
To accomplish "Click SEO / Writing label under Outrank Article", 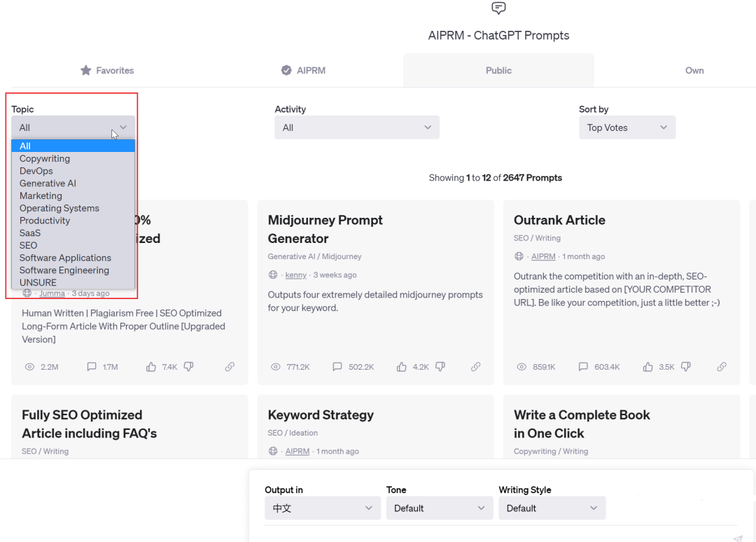I will [537, 238].
